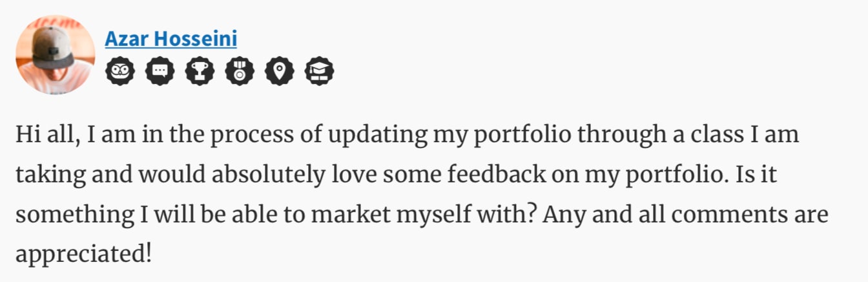Click the graduation cap badge
Viewport: 868px width, 282px height.
[x=319, y=72]
